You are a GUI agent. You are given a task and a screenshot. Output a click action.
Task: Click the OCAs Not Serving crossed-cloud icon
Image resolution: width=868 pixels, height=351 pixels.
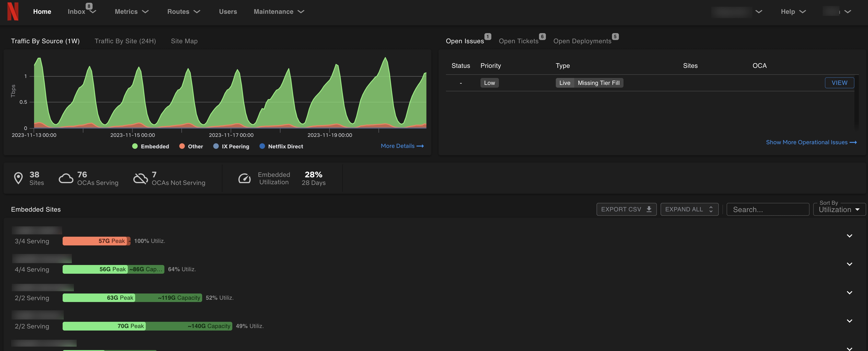pyautogui.click(x=140, y=178)
